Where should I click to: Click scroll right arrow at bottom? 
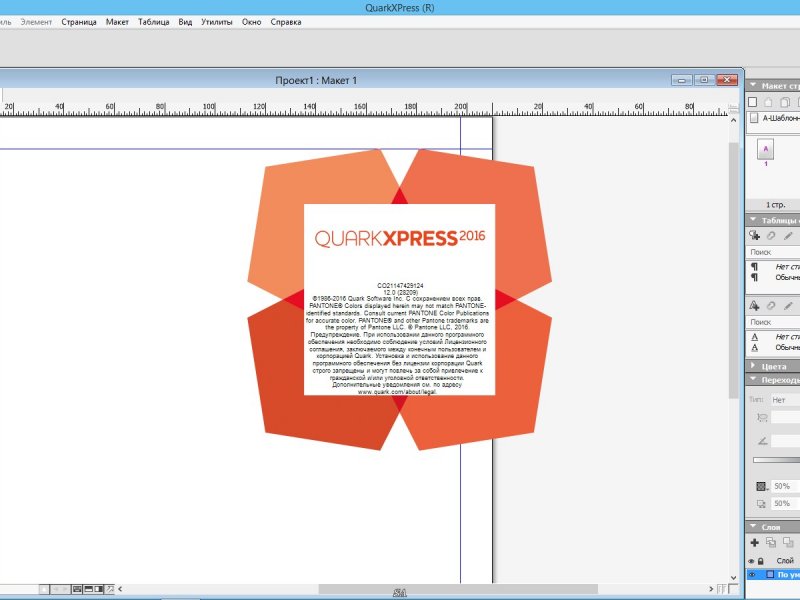[711, 589]
